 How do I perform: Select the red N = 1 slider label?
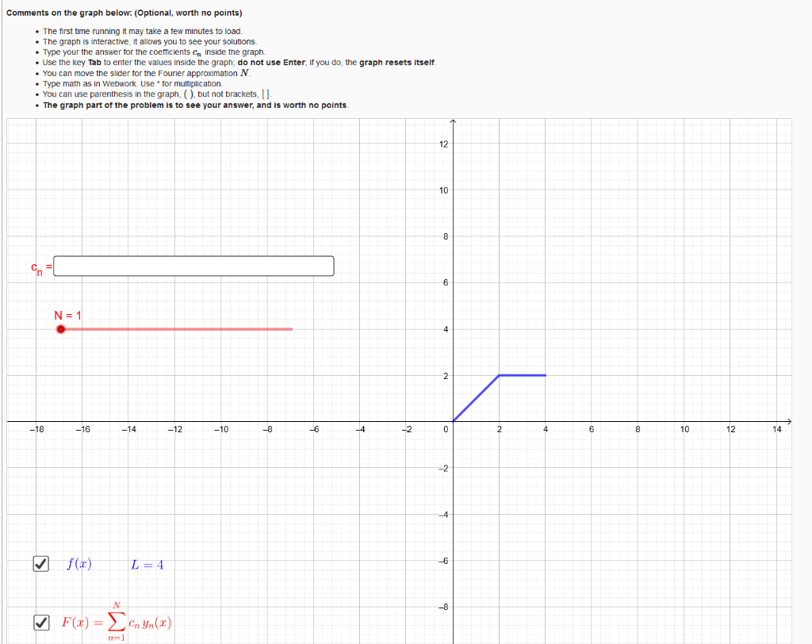69,314
